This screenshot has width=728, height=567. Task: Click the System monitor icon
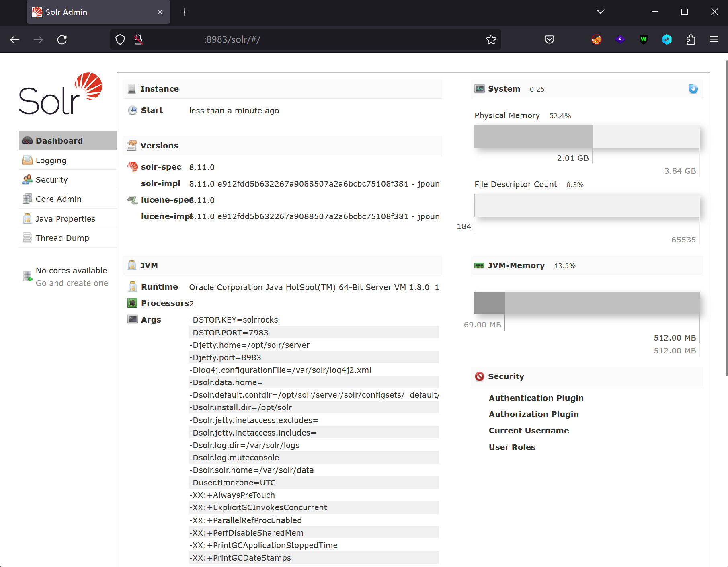point(480,89)
